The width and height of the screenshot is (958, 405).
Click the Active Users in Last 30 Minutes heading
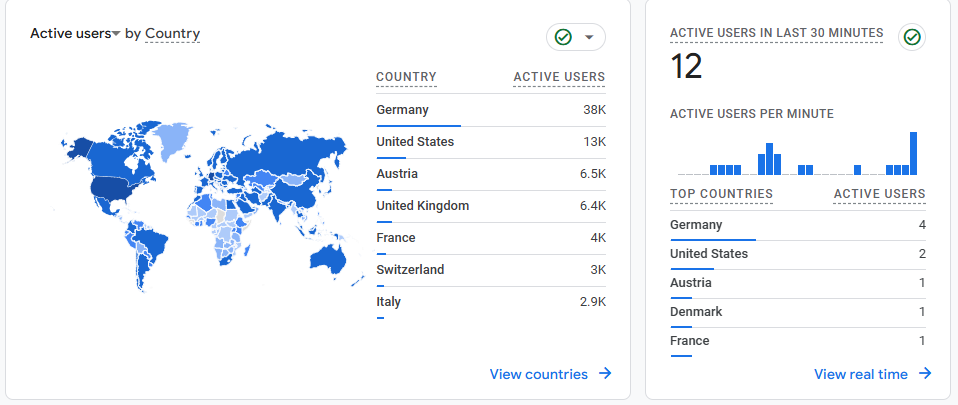776,33
